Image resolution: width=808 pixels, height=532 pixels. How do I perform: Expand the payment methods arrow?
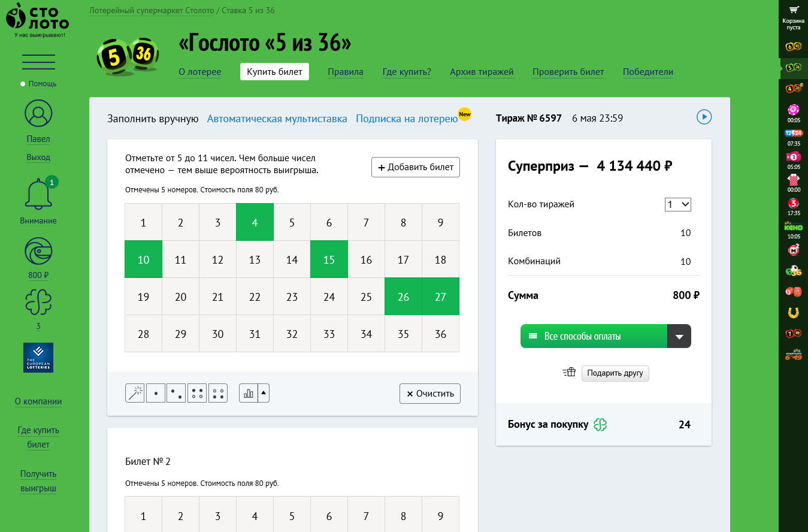679,336
